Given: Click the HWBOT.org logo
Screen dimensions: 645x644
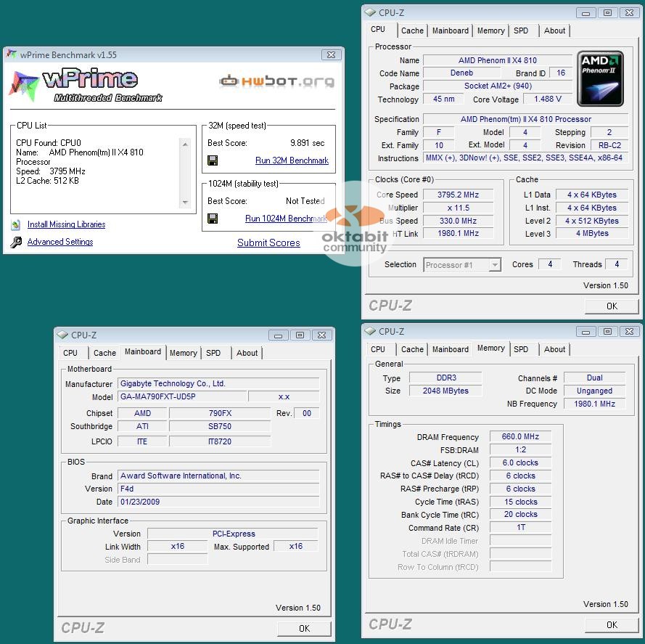Looking at the screenshot, I should (276, 81).
